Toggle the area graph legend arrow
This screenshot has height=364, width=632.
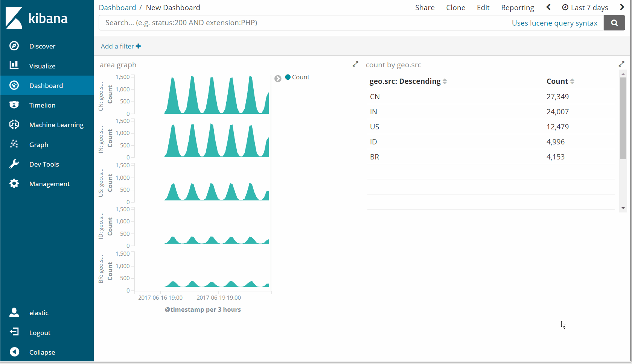pyautogui.click(x=278, y=79)
